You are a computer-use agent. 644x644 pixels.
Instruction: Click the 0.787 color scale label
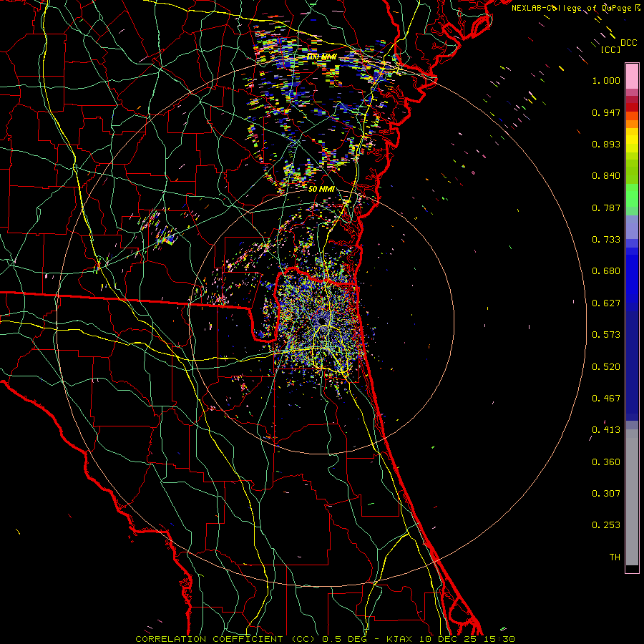[x=606, y=208]
